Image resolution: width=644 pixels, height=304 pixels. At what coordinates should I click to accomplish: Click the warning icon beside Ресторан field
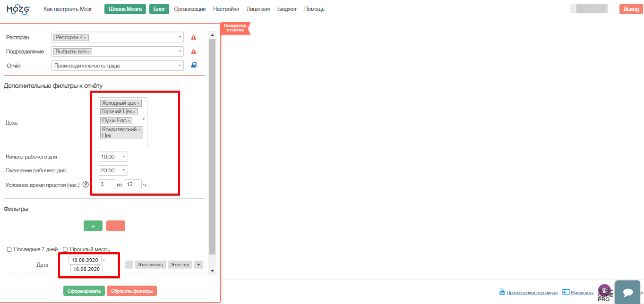click(x=193, y=37)
